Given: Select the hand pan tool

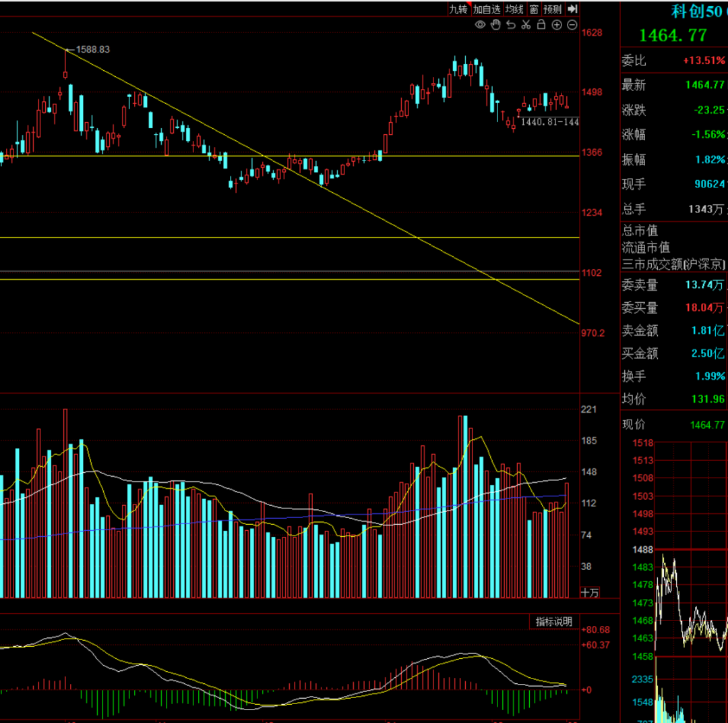Looking at the screenshot, I should click(495, 25).
